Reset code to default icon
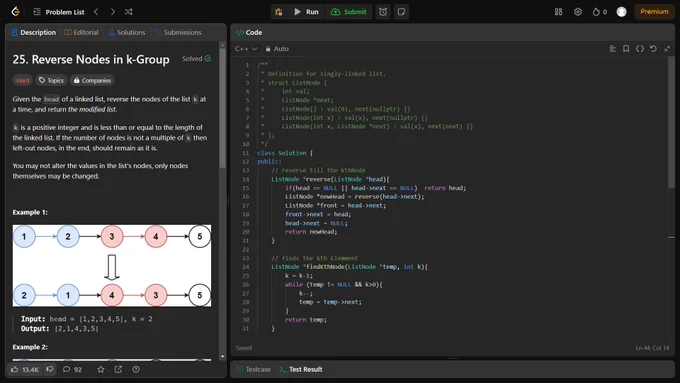This screenshot has width=680, height=383. [653, 49]
